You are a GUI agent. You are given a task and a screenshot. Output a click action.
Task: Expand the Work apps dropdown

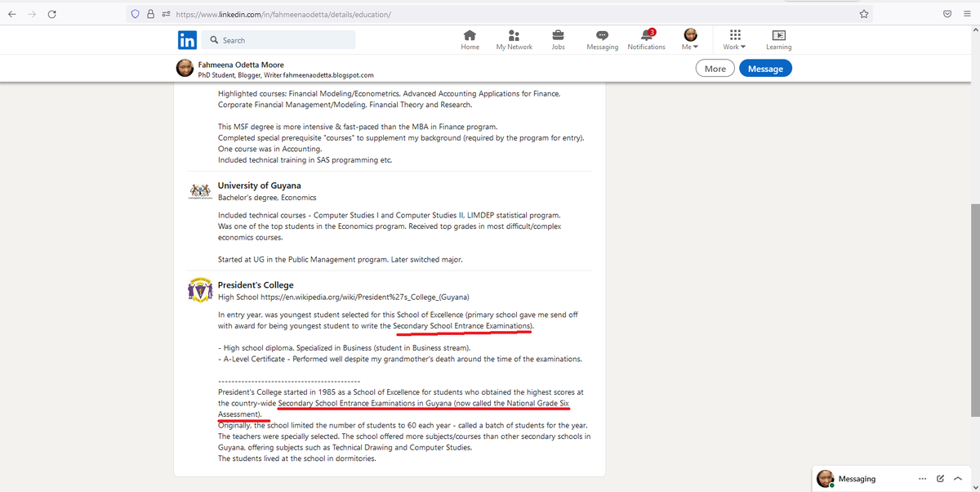[734, 40]
